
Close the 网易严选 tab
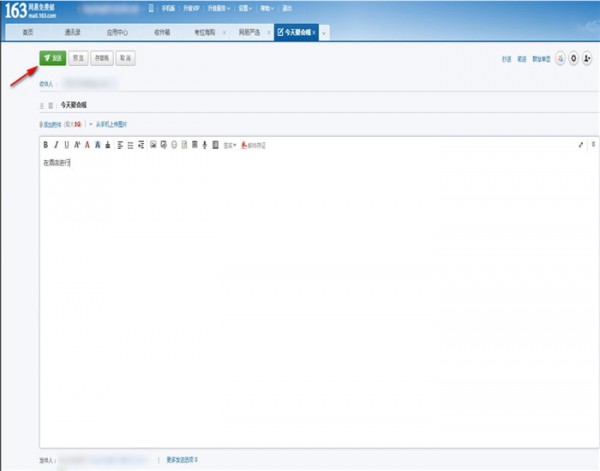(269, 33)
